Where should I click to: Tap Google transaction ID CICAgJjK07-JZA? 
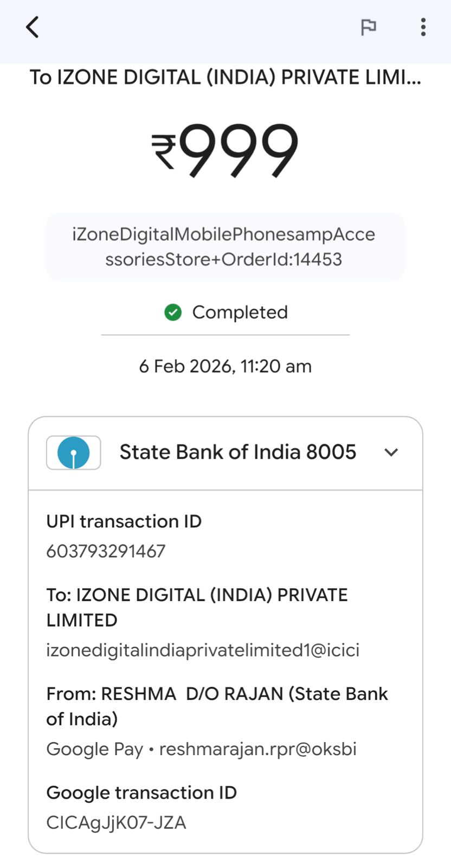(116, 822)
